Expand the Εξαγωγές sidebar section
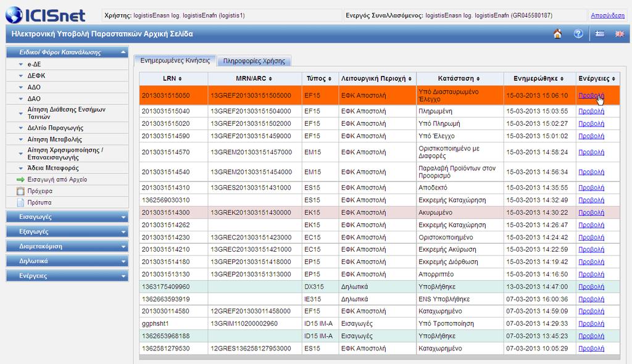 (x=67, y=232)
